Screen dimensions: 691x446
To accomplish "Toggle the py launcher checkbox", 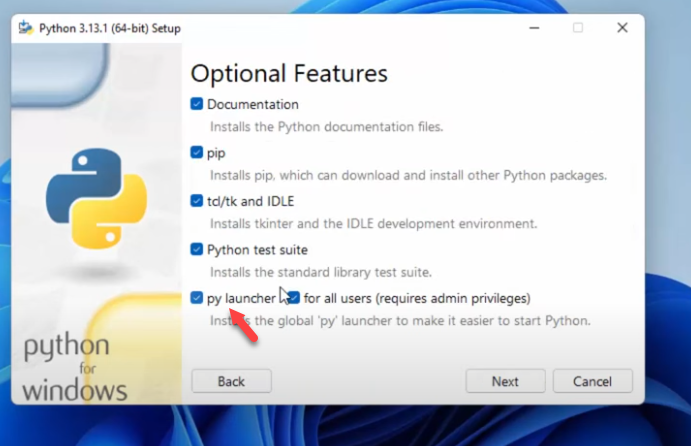I will (197, 298).
